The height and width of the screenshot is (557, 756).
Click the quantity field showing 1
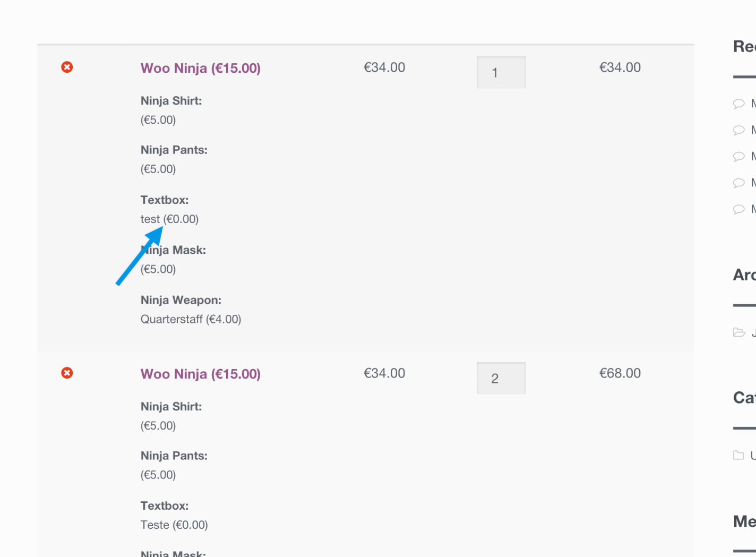click(501, 72)
